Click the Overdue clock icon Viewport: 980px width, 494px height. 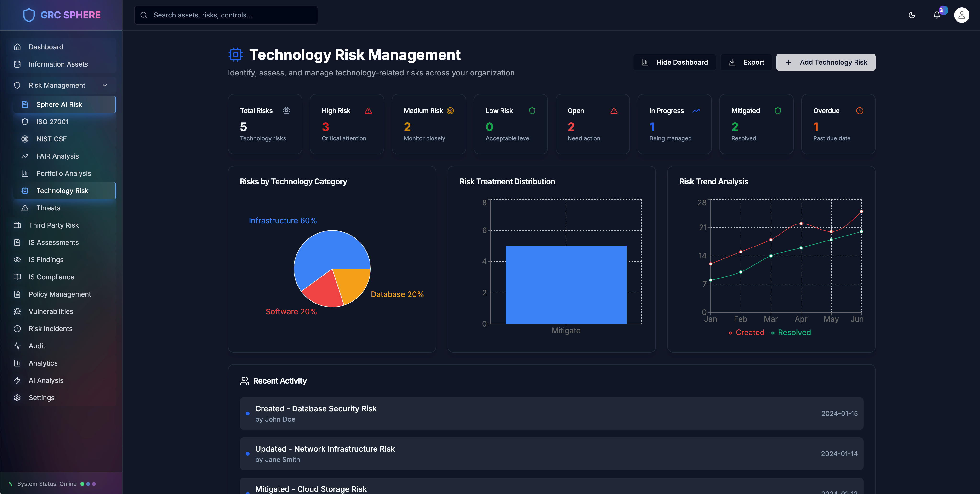click(859, 111)
